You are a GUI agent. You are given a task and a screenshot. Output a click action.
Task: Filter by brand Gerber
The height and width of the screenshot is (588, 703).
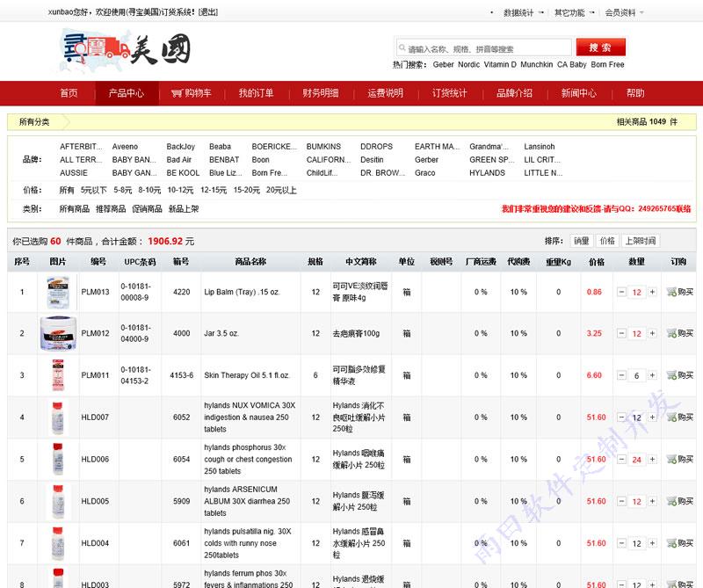[x=426, y=160]
